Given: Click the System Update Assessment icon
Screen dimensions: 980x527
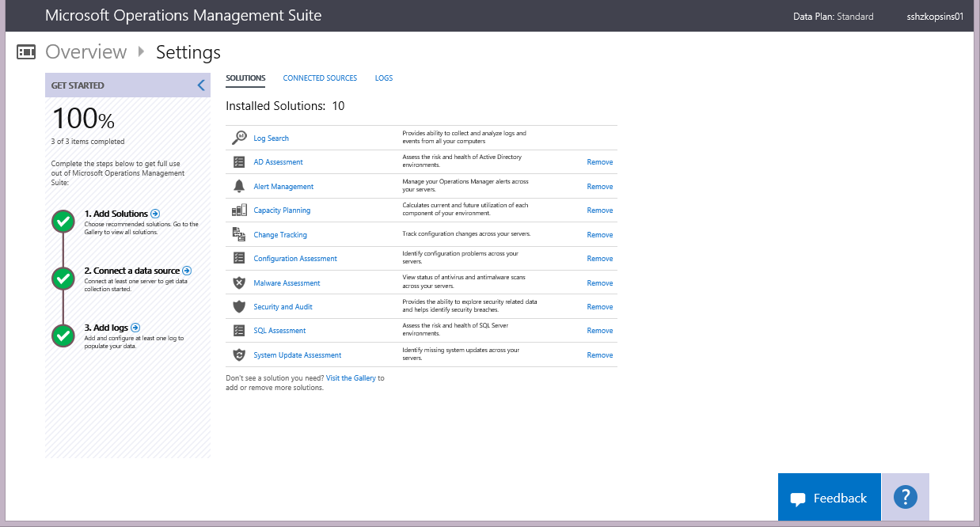Looking at the screenshot, I should click(x=238, y=354).
